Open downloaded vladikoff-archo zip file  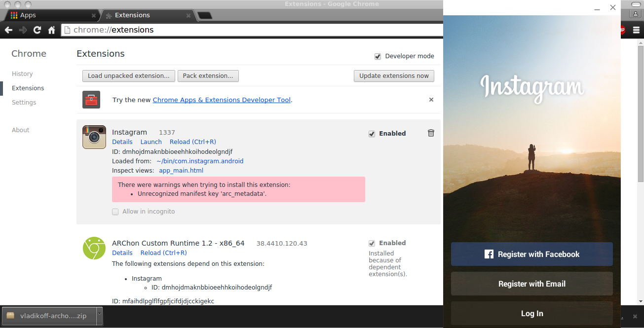[x=49, y=316]
